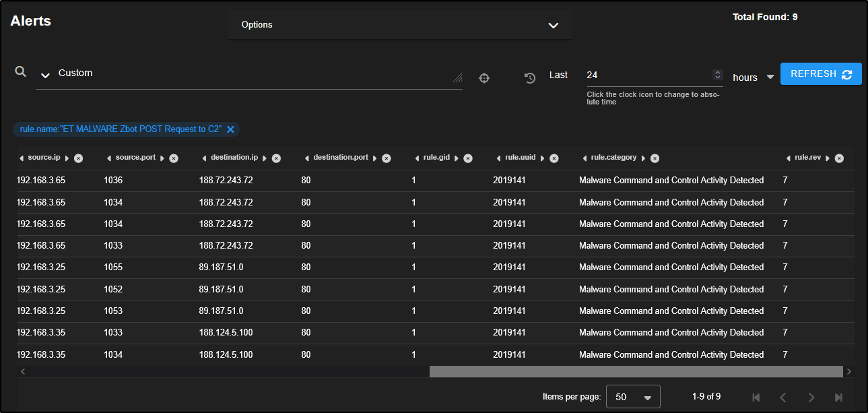
Task: Go to the next page of alerts
Action: point(811,398)
